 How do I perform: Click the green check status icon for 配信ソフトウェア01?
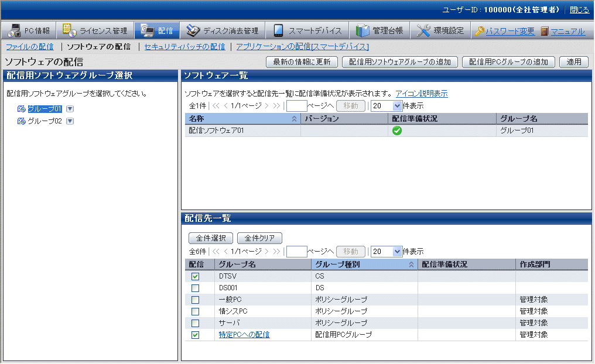pos(397,131)
